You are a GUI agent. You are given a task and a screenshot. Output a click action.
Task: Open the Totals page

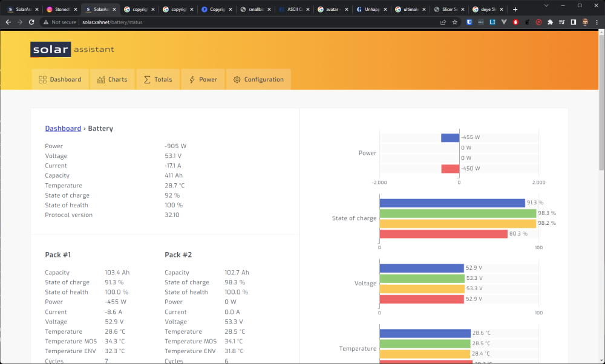[x=158, y=79]
